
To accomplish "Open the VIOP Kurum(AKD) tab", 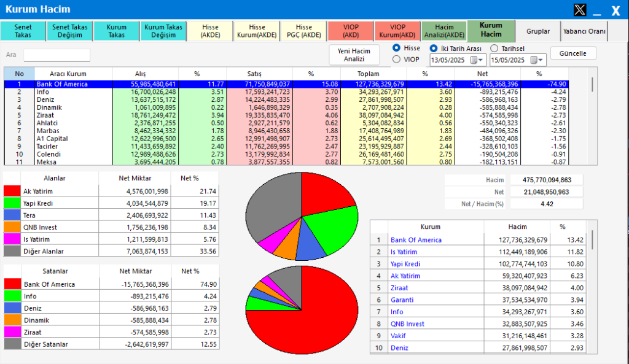I will click(397, 31).
